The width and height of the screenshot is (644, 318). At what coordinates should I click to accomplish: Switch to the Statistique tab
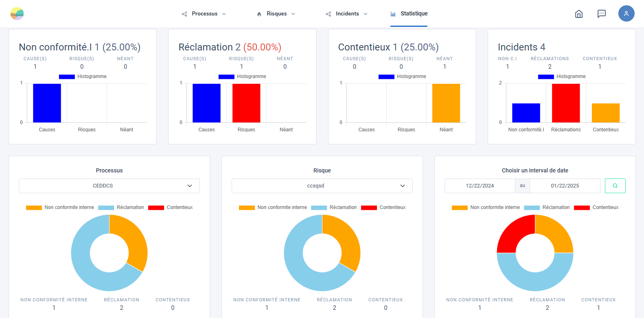tap(414, 14)
